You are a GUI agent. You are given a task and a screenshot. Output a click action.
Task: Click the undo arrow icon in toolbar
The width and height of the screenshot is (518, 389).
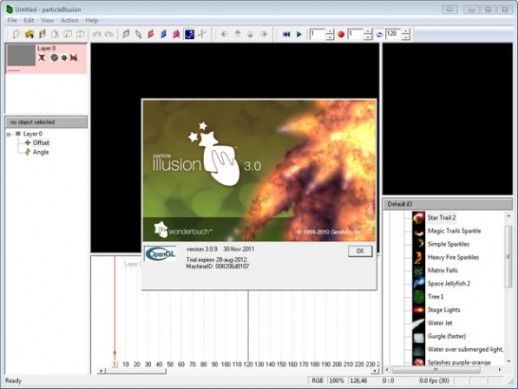pos(97,34)
